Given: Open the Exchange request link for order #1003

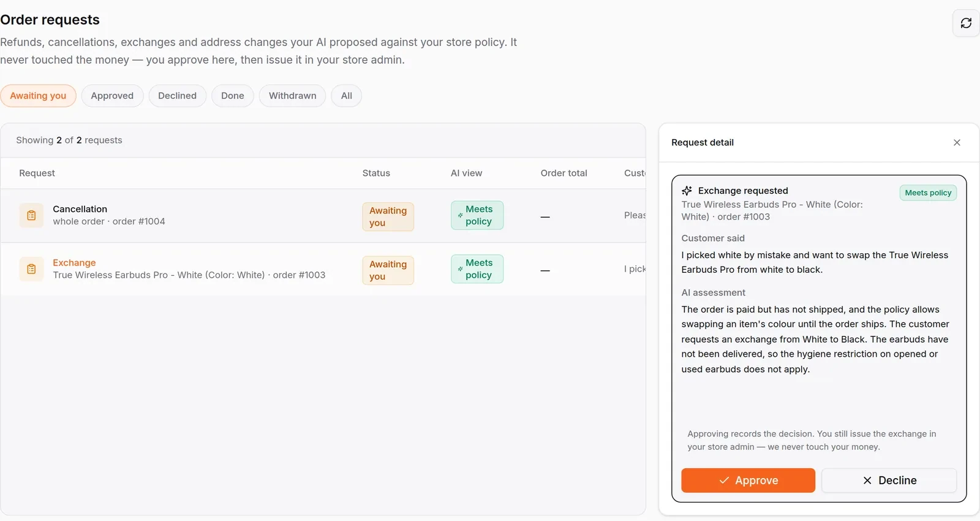Looking at the screenshot, I should pos(74,263).
